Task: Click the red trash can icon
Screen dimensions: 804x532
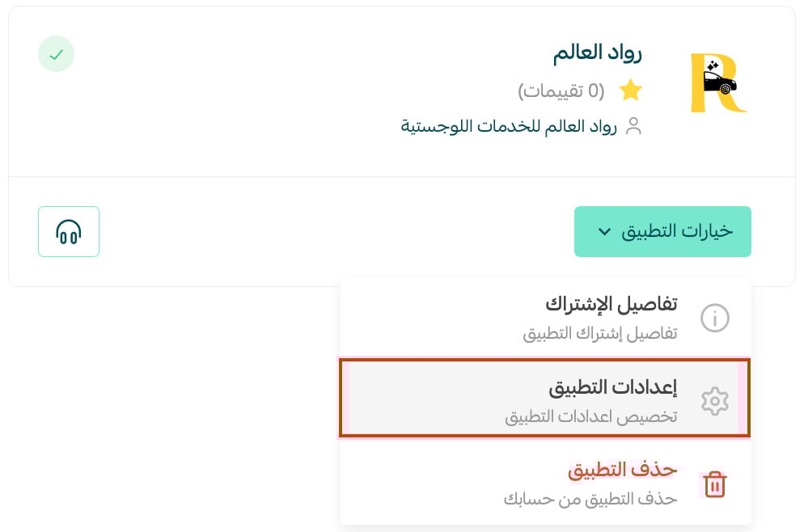Action: tap(715, 483)
